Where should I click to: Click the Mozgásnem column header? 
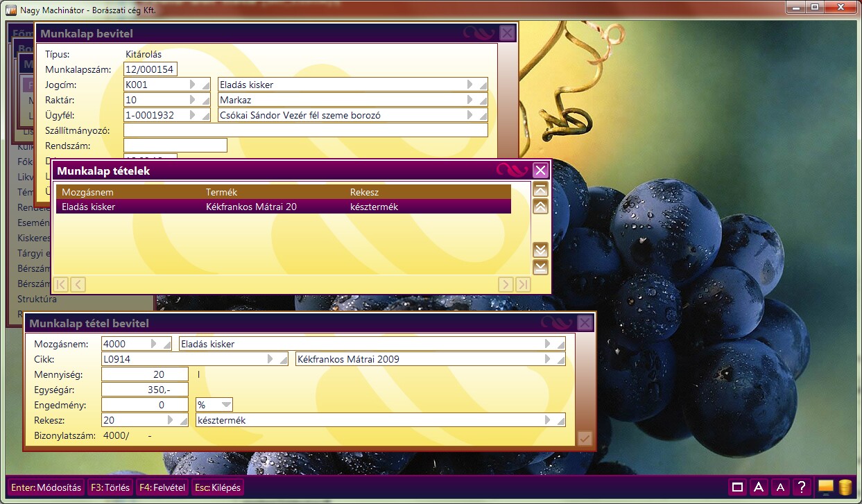87,192
